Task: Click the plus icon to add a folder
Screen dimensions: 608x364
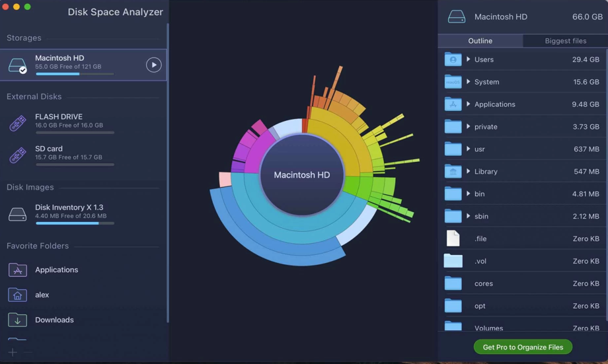Action: coord(13,352)
